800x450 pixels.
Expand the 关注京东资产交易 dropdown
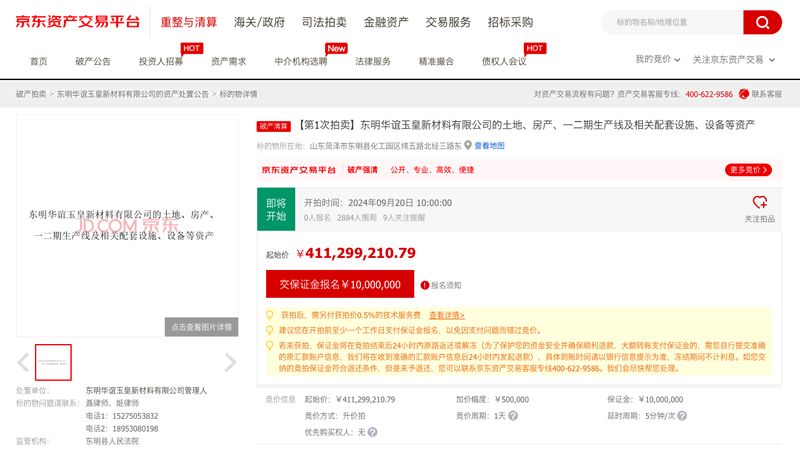pyautogui.click(x=734, y=60)
